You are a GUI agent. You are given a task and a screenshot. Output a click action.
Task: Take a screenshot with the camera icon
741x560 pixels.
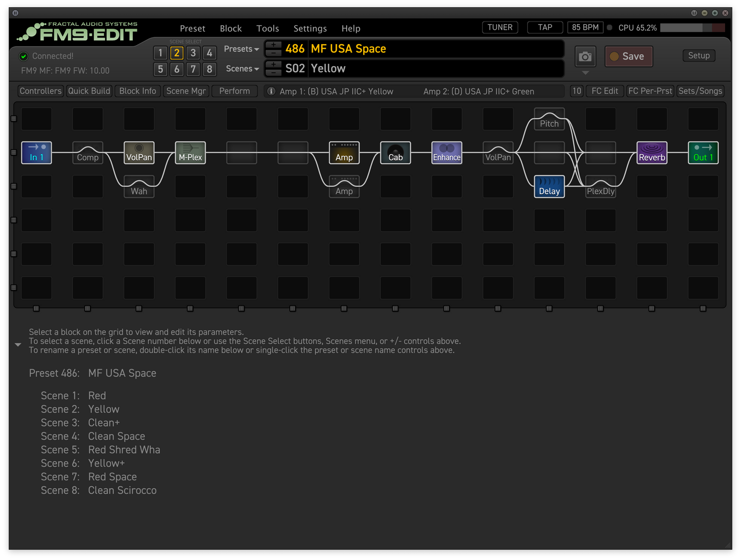[x=585, y=56]
